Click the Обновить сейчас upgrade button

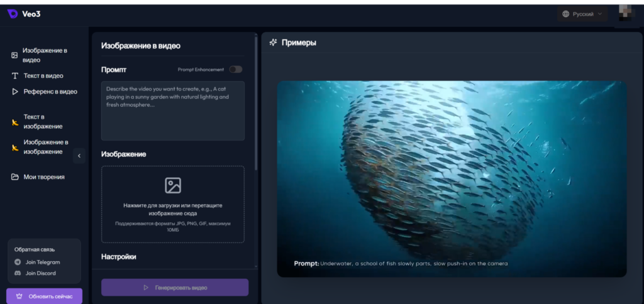pos(45,296)
